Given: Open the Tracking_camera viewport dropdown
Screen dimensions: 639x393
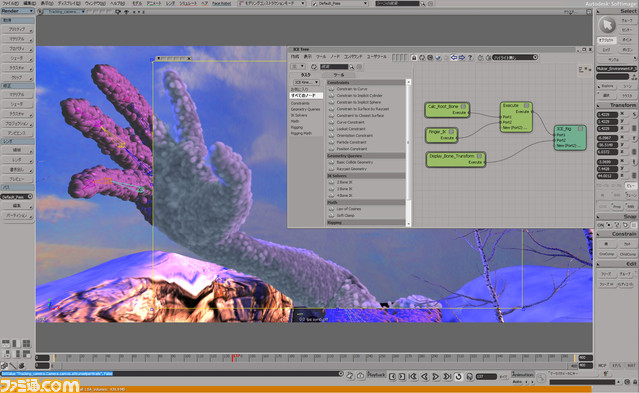Looking at the screenshot, I should tap(64, 12).
